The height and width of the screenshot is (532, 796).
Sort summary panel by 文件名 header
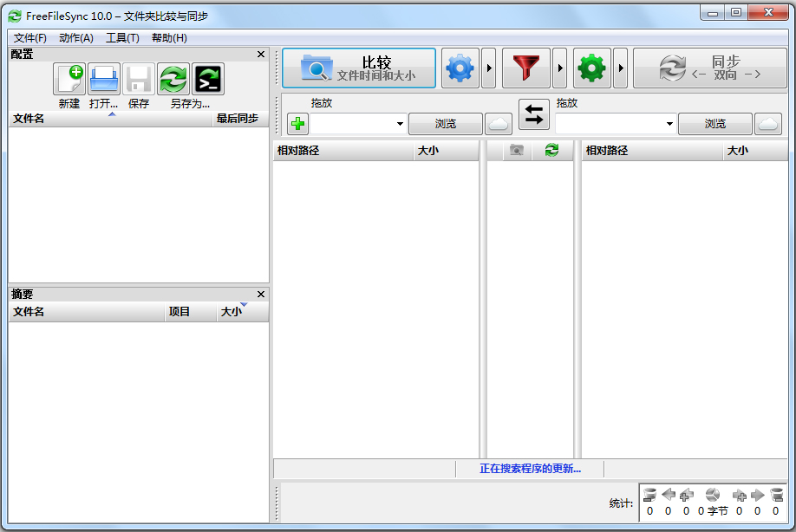(87, 311)
